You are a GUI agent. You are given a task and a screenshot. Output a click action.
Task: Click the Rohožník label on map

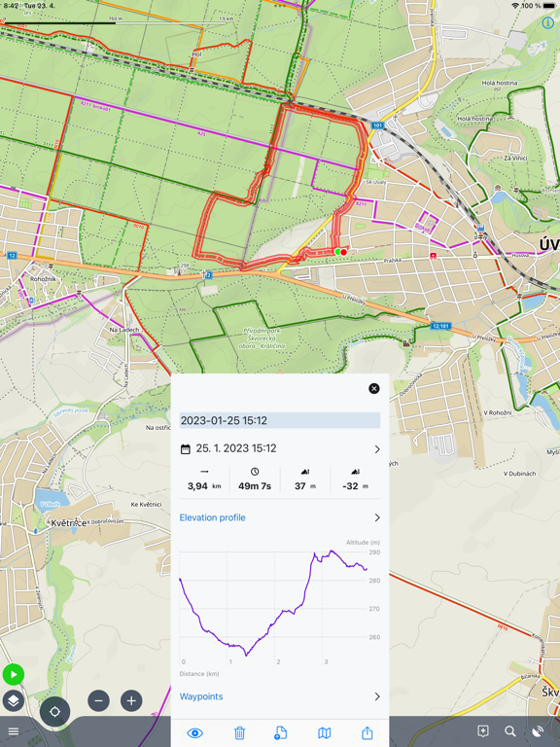pyautogui.click(x=43, y=279)
